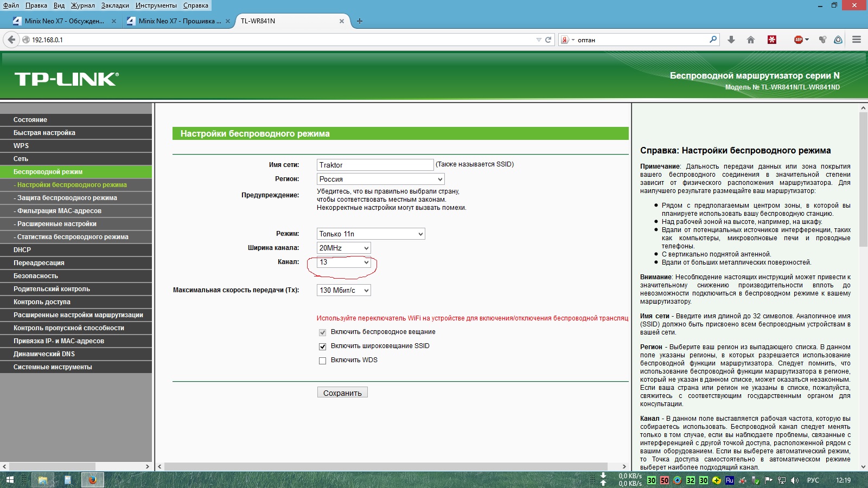Click the Adblock Plus ABP icon
The height and width of the screenshot is (488, 868).
(x=799, y=40)
